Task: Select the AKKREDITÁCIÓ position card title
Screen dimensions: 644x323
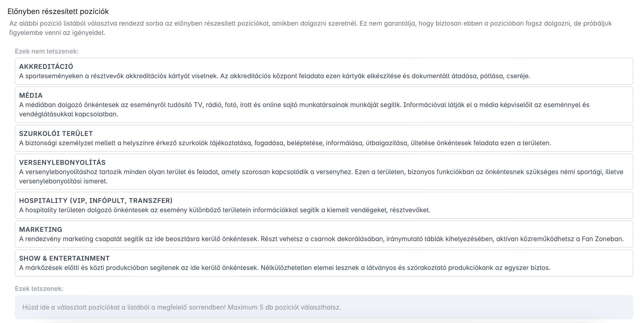Action: point(46,67)
